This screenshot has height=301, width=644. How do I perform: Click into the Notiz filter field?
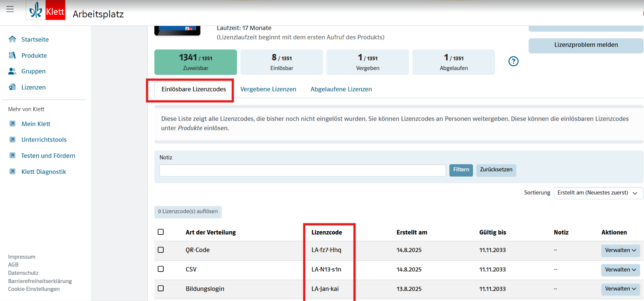coord(302,170)
